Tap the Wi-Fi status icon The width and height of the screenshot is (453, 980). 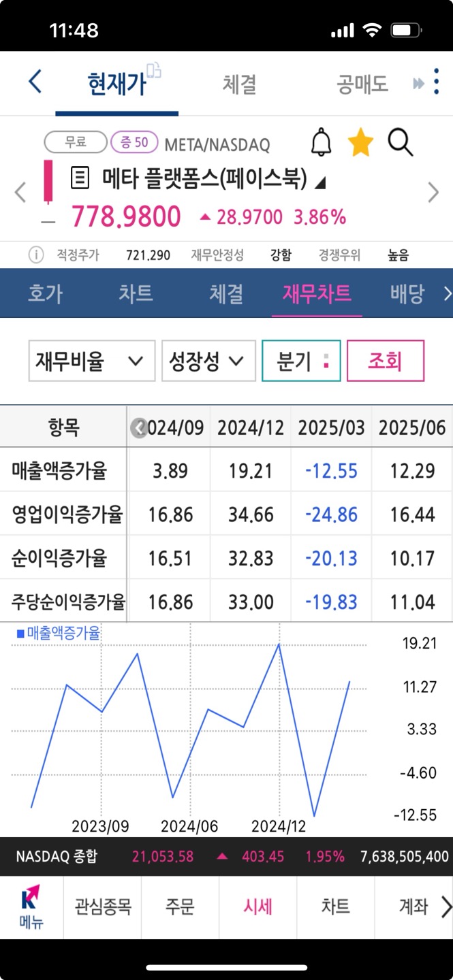pos(372,30)
